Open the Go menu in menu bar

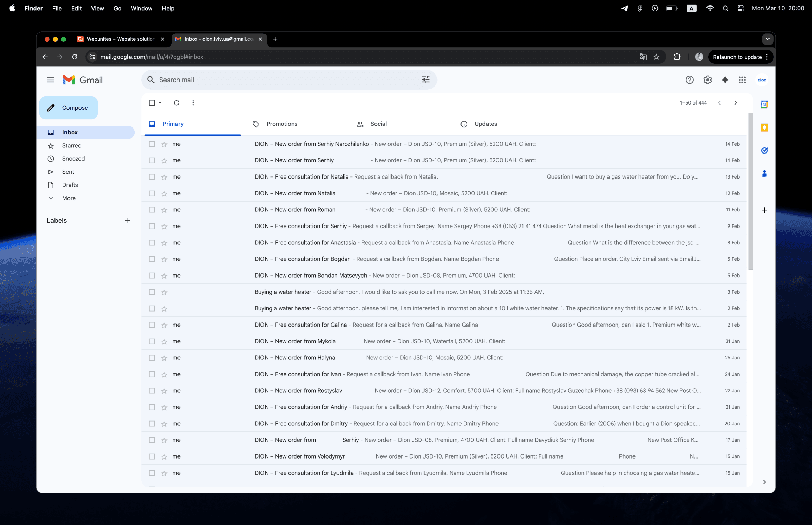pyautogui.click(x=117, y=8)
